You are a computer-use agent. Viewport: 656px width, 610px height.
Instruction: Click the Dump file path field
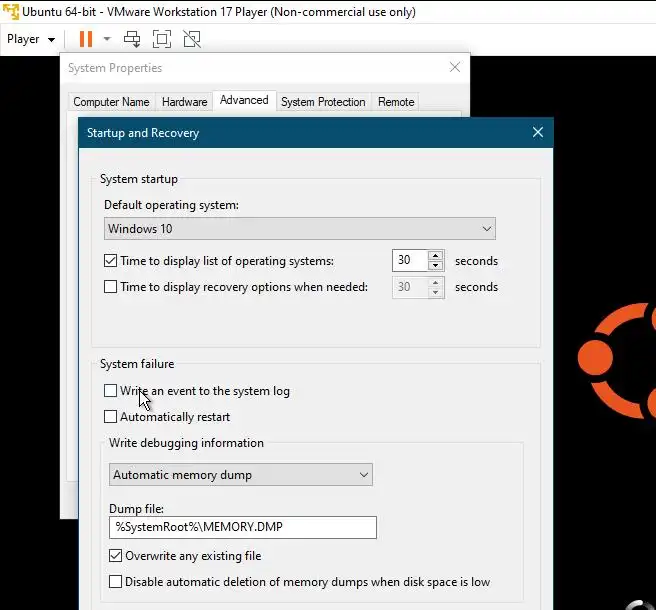point(243,527)
